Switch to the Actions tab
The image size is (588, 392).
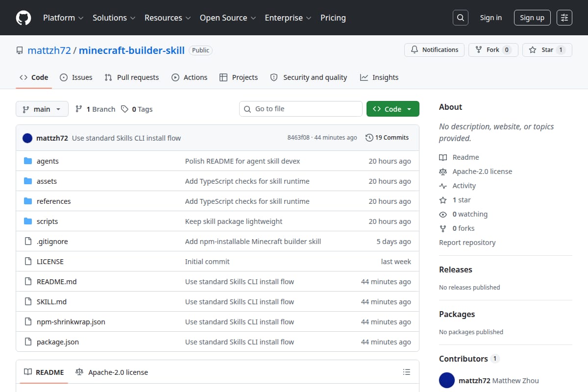tap(189, 77)
